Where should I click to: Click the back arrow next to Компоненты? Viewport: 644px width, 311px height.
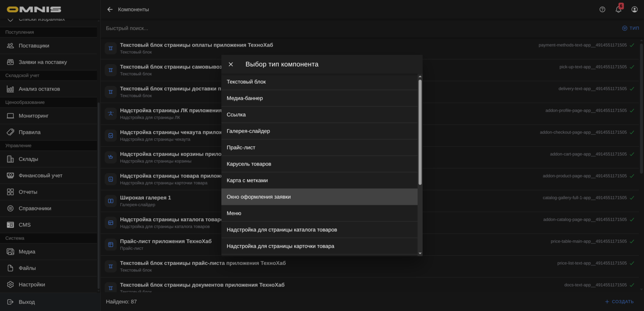click(109, 9)
